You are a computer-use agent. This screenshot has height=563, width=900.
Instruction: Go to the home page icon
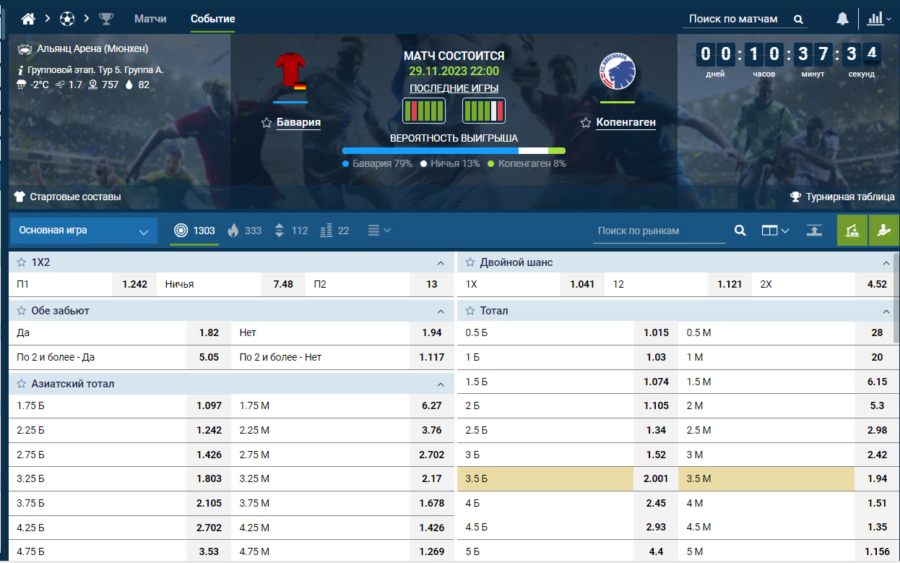(x=28, y=19)
